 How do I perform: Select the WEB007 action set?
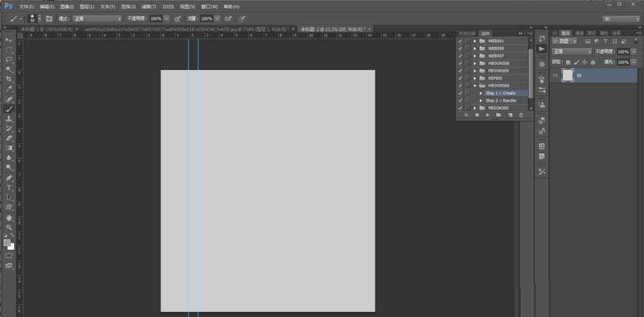[495, 56]
